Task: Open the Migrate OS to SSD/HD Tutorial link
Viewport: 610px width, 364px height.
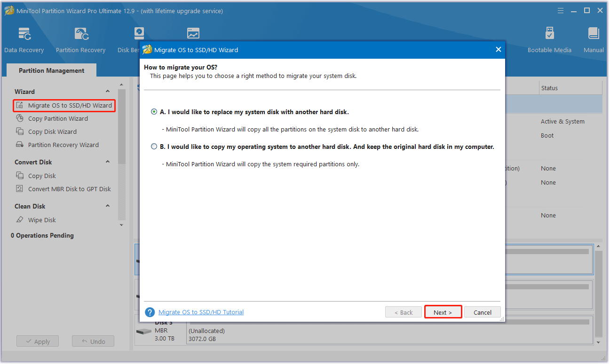Action: (x=201, y=312)
